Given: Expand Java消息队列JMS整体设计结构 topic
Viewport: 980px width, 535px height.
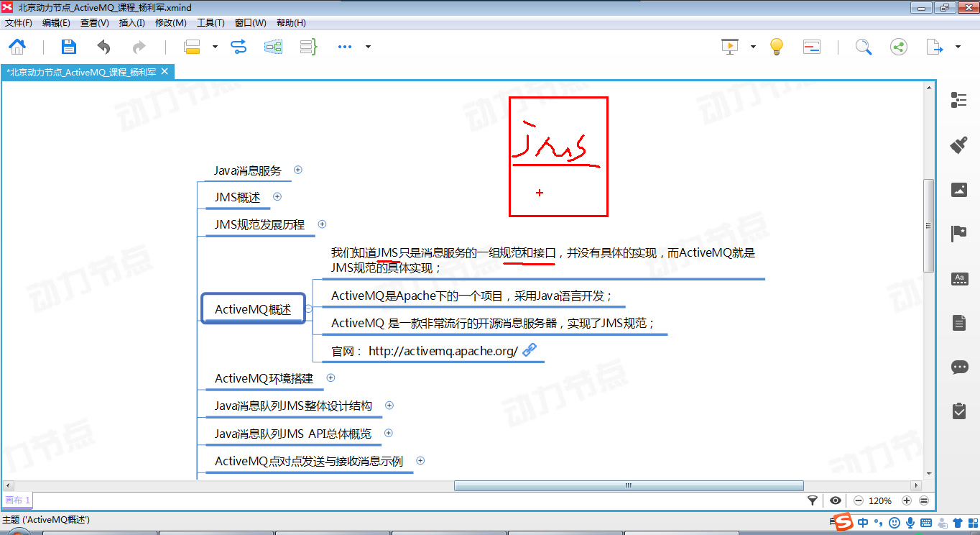Looking at the screenshot, I should (x=389, y=406).
